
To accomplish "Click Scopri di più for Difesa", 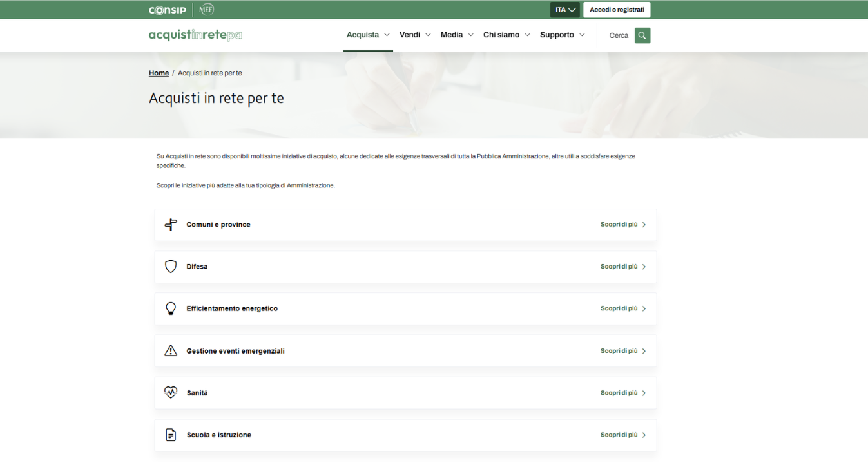I will [x=622, y=267].
